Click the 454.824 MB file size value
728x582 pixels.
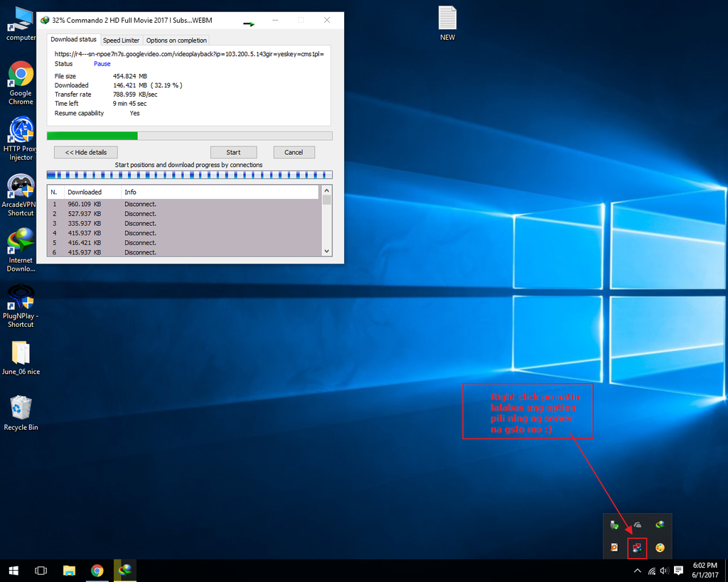click(130, 76)
